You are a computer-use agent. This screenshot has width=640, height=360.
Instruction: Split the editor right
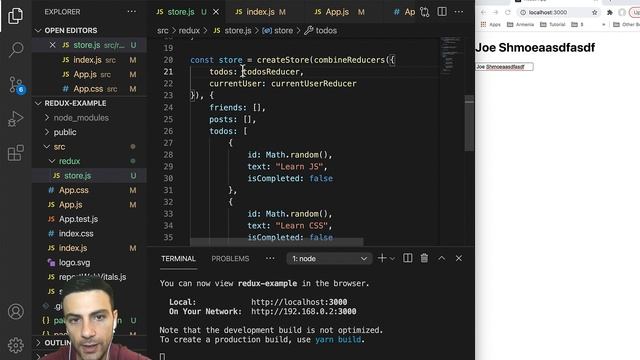[x=442, y=12]
